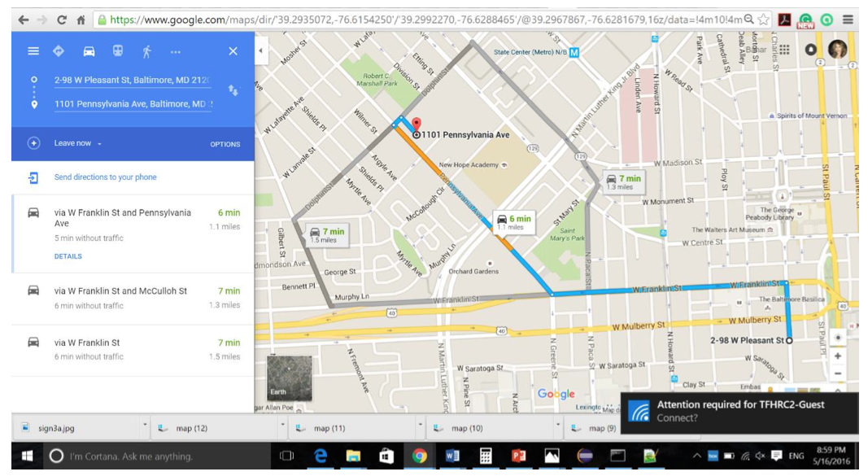Screen dimensions: 868x476
Task: Zoom out on the map with minus
Action: [x=838, y=374]
